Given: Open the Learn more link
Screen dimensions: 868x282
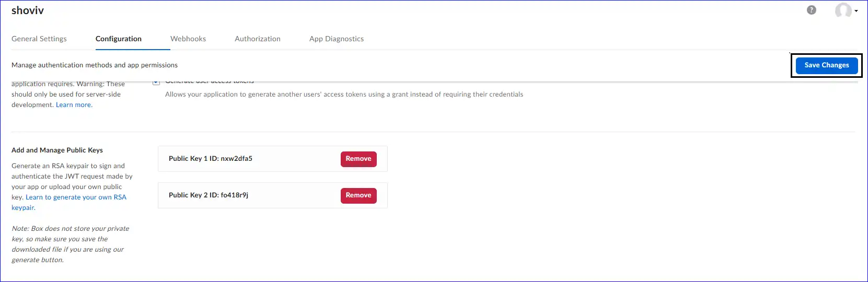Looking at the screenshot, I should (74, 105).
